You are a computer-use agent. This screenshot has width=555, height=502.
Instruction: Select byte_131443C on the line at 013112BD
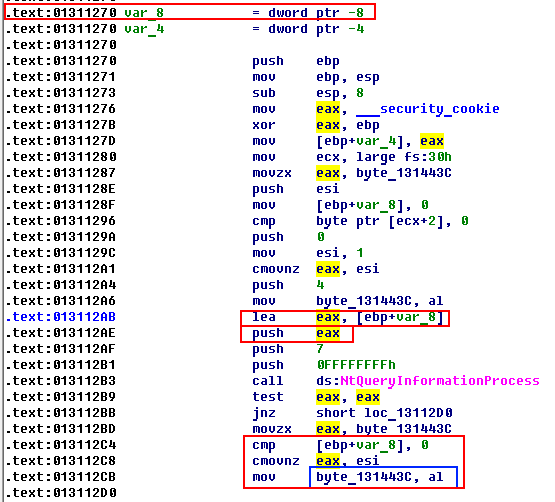404,429
